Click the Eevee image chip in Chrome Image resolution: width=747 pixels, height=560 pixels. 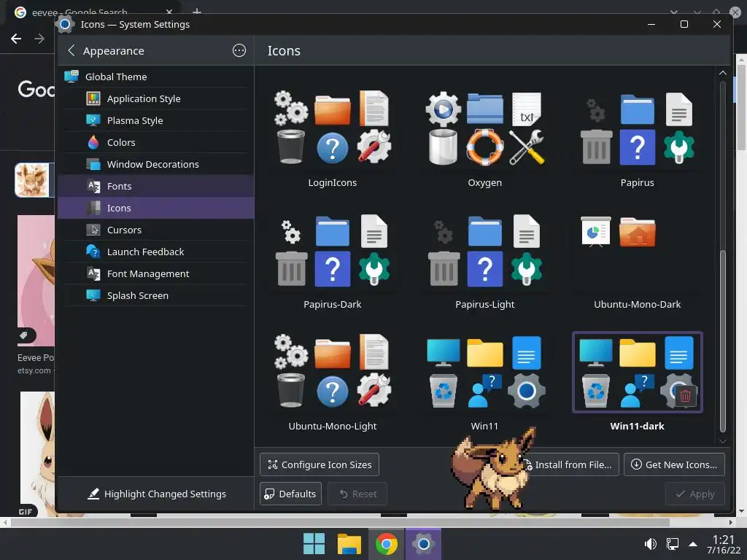click(x=34, y=180)
